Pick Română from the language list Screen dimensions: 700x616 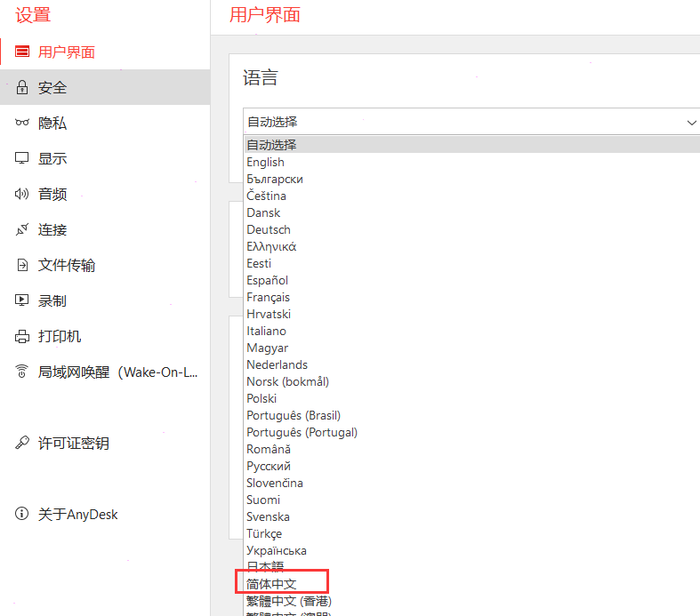pyautogui.click(x=472, y=449)
